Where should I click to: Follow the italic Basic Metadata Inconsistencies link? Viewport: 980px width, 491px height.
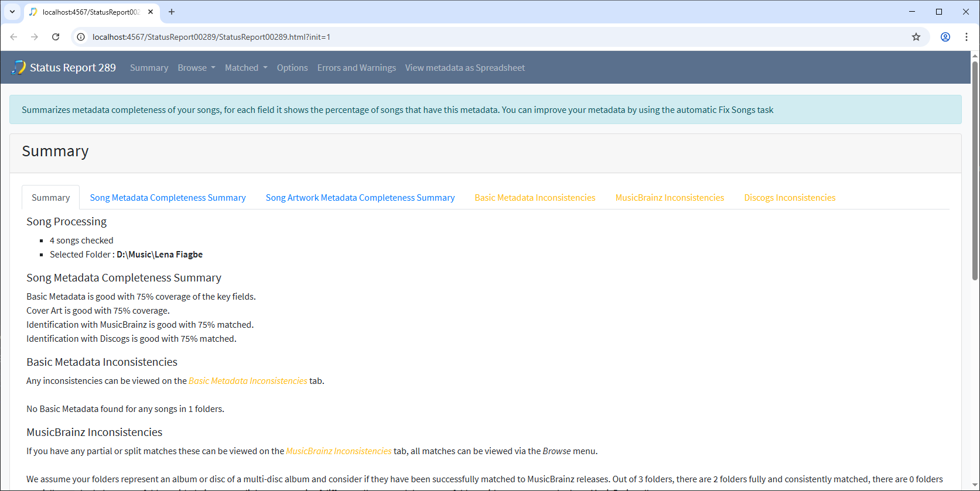coord(248,381)
